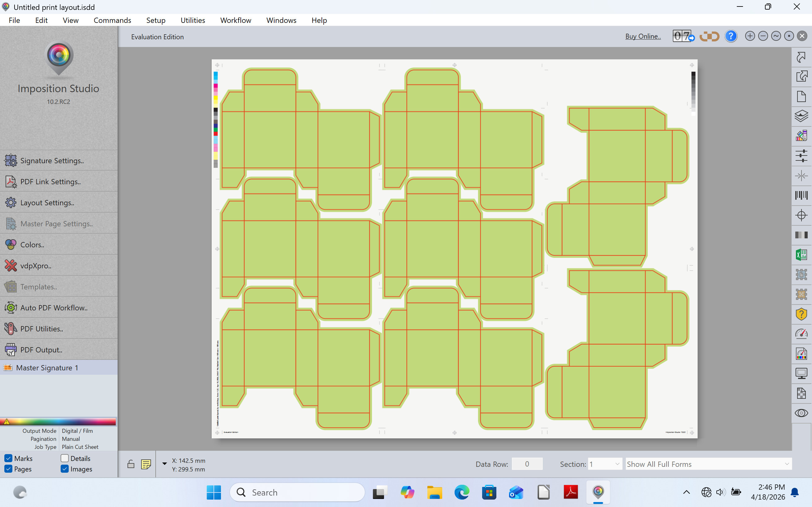Screen dimensions: 812x507
Task: Click the barcode icon in right toolbar
Action: coord(801,195)
